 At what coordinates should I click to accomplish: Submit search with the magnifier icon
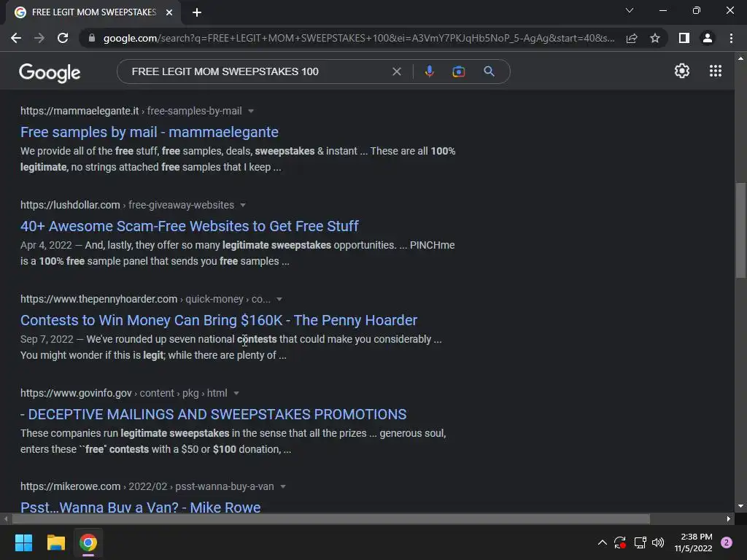pyautogui.click(x=489, y=71)
